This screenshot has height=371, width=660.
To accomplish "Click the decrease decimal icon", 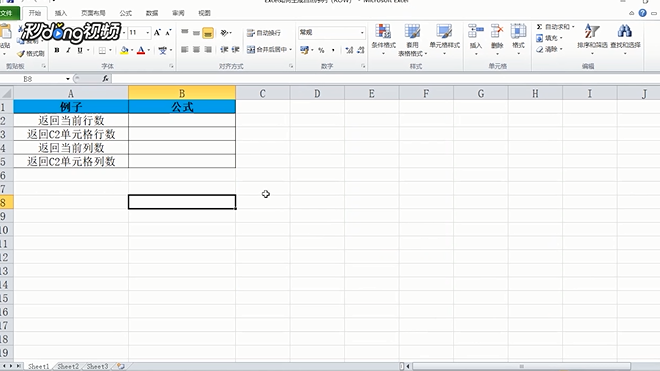I will [361, 50].
